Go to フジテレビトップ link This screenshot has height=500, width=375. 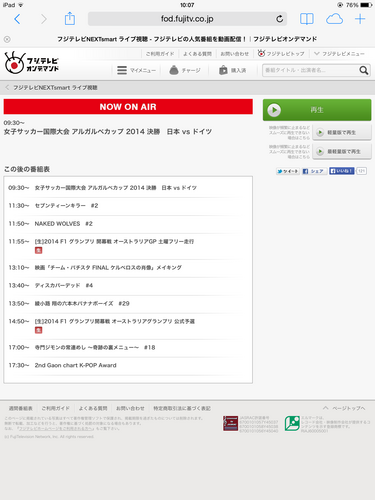[281, 53]
